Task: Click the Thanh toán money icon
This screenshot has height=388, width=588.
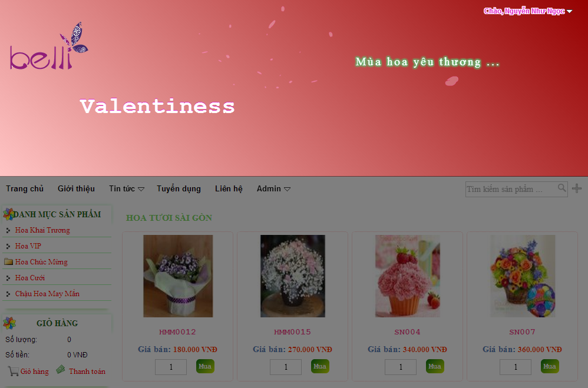Action: 60,370
